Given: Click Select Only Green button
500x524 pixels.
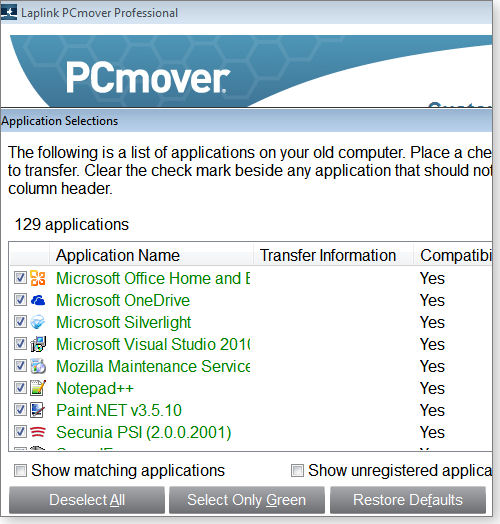Looking at the screenshot, I should click(x=247, y=500).
